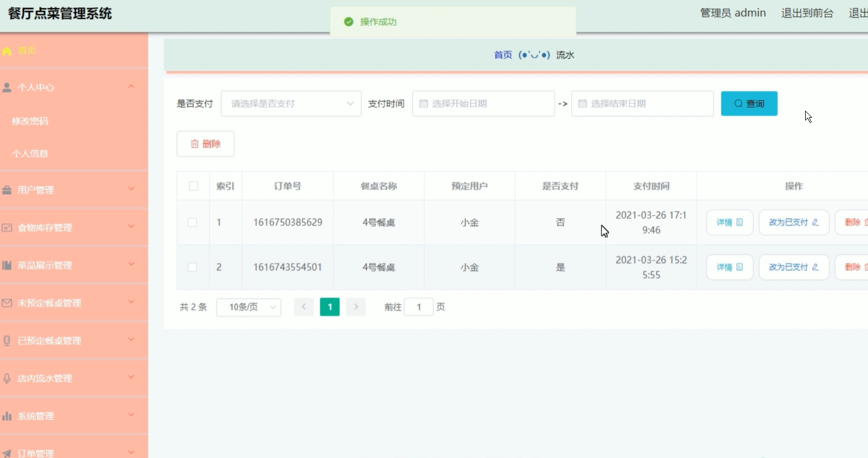
Task: Open 个人信息 in the sidebar
Action: (x=30, y=153)
